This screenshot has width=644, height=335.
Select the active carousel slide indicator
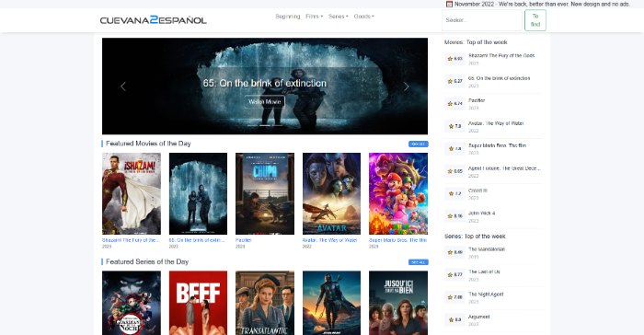coord(265,125)
